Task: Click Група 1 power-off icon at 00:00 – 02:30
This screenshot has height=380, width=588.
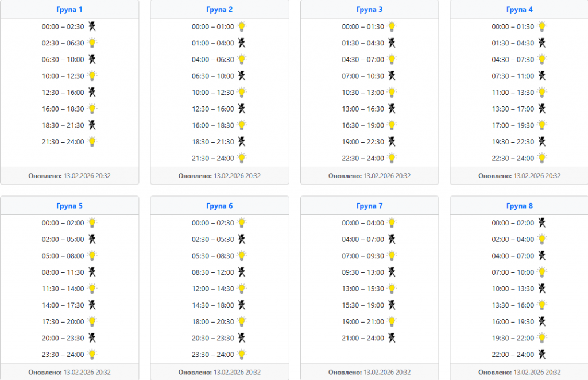Action: tap(92, 26)
